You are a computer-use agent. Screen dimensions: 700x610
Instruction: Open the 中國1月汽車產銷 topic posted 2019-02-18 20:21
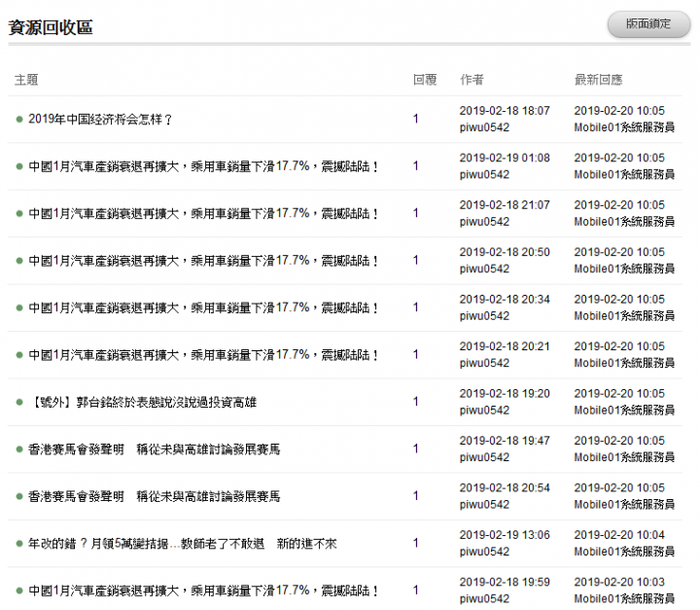[x=203, y=355]
